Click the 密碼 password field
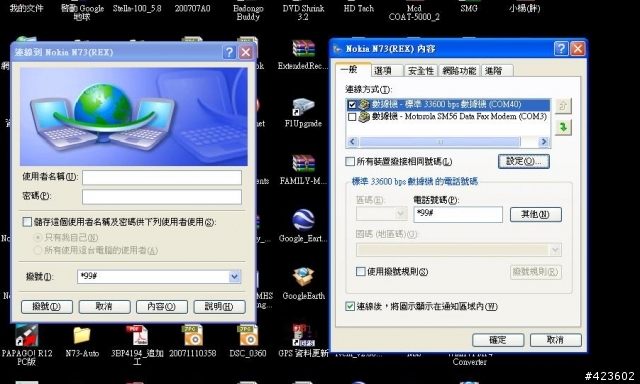This screenshot has height=384, width=640. click(x=162, y=197)
